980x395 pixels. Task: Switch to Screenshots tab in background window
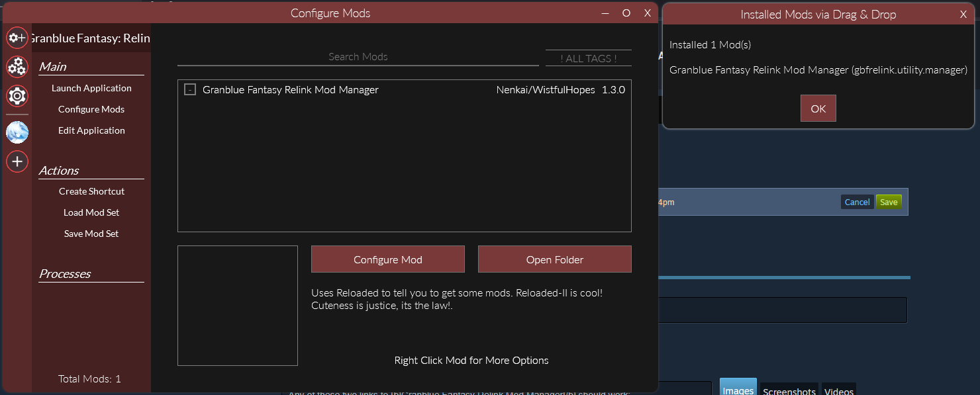(789, 390)
